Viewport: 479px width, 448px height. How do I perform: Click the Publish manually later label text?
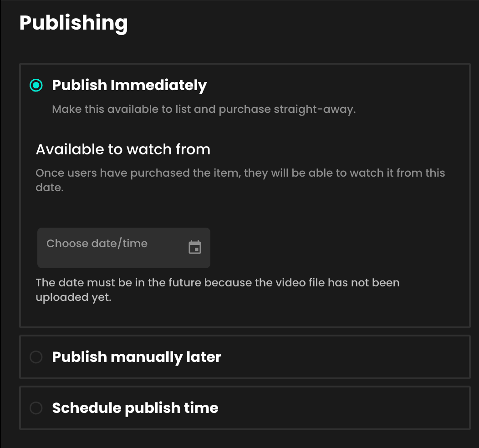(x=137, y=357)
